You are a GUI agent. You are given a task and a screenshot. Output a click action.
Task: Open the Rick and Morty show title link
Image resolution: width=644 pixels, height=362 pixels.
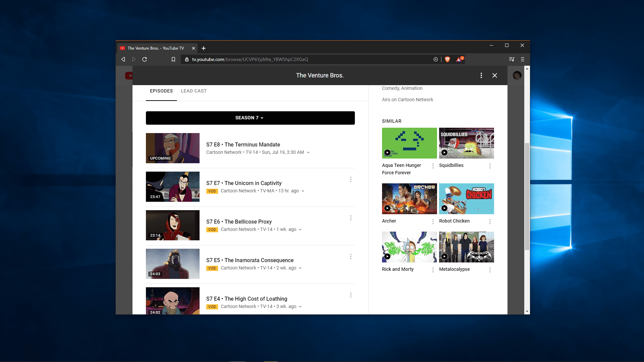pyautogui.click(x=398, y=269)
